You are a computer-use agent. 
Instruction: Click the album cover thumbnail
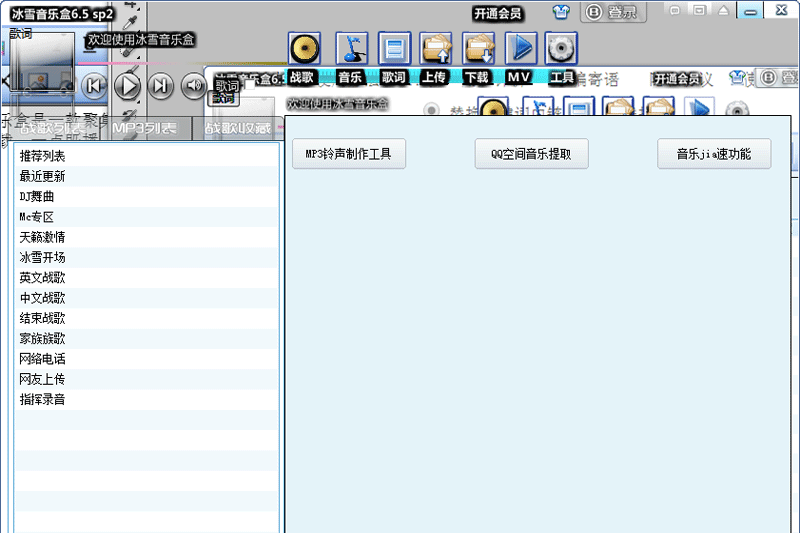(42, 63)
